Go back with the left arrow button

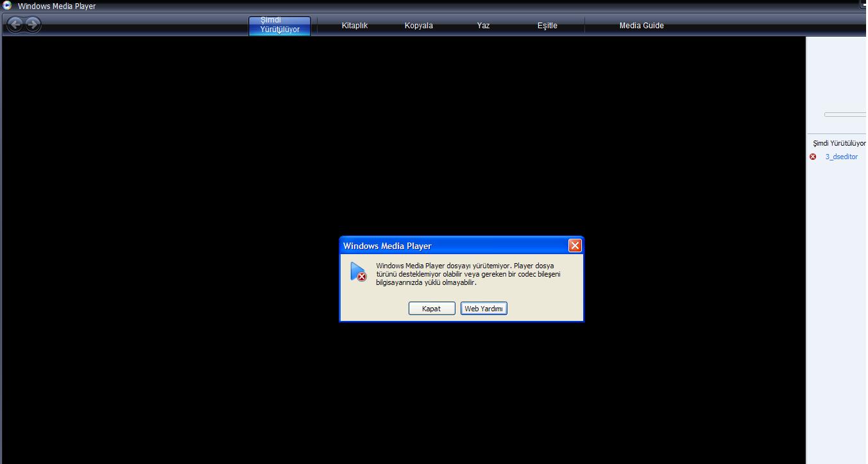tap(15, 25)
